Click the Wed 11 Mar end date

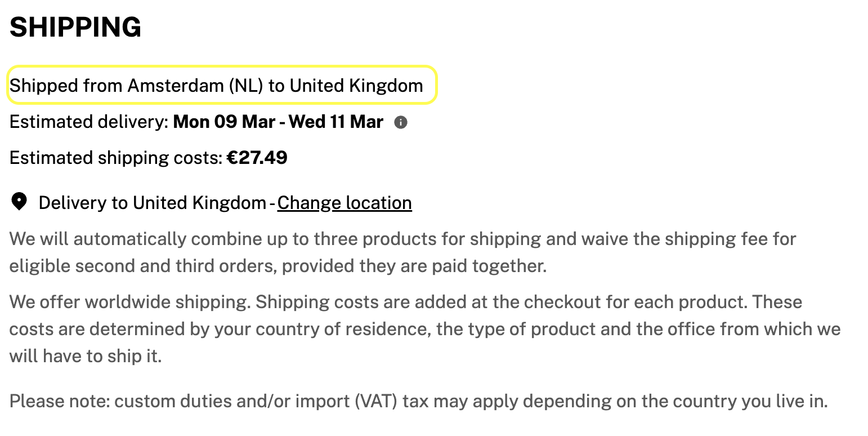pos(336,122)
